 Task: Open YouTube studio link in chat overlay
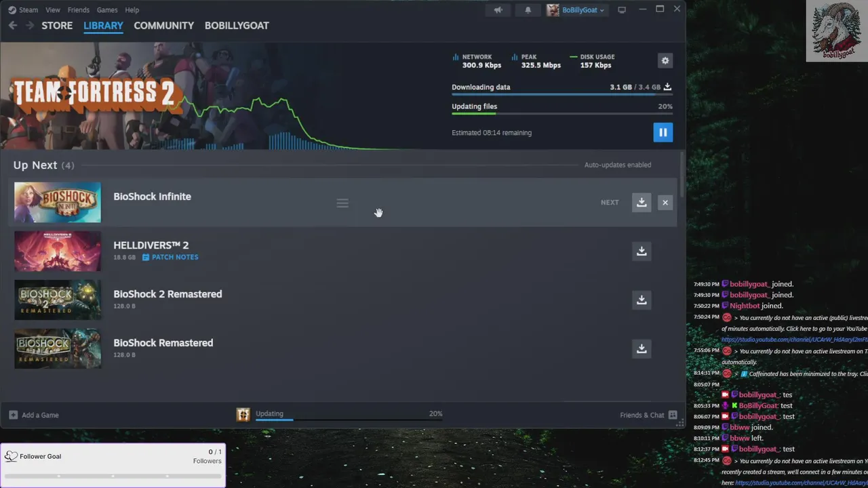click(794, 340)
